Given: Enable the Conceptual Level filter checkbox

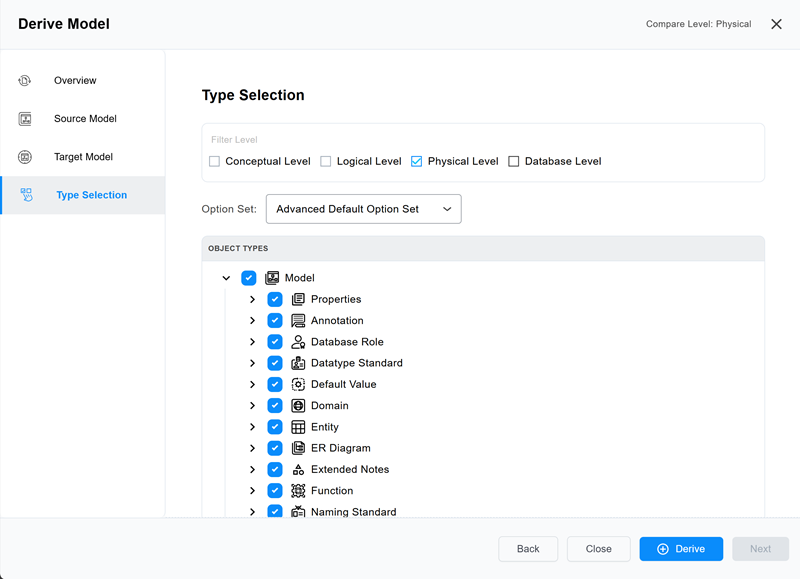Looking at the screenshot, I should pyautogui.click(x=214, y=161).
